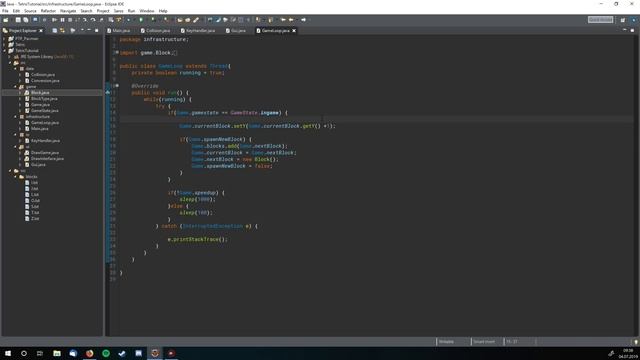
Task: Collapse the infrastructure package
Action: [16, 117]
